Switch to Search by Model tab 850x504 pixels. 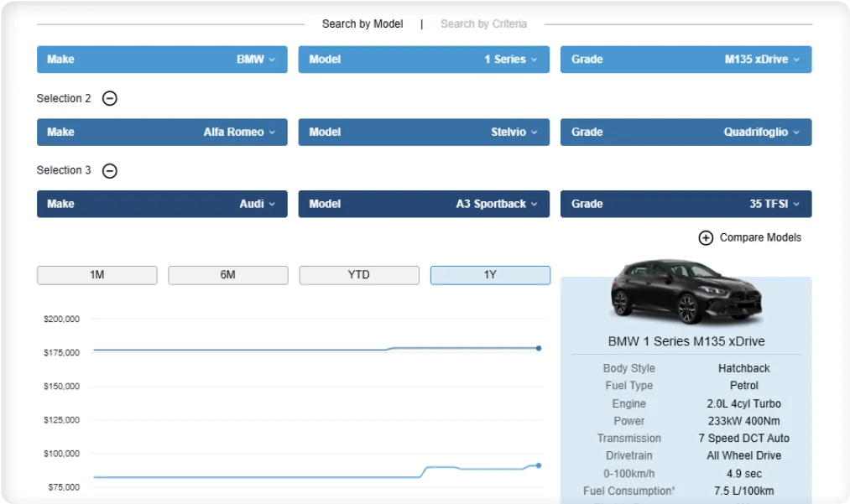click(362, 23)
